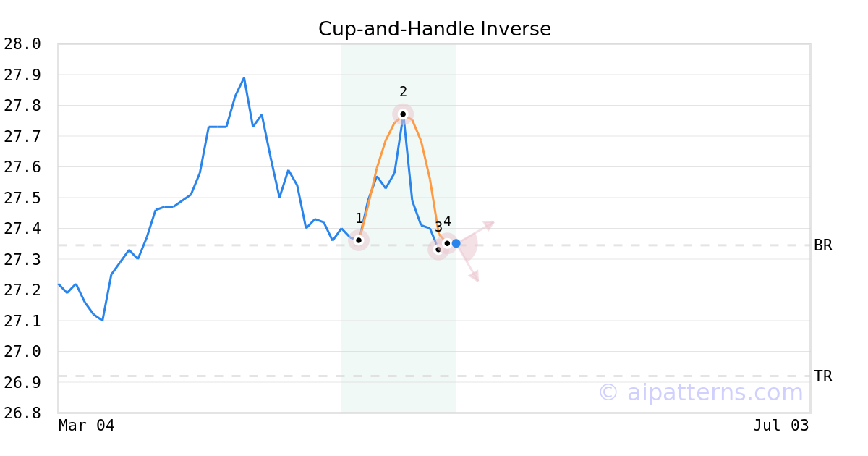This screenshot has height=456, width=868.
Task: Click the Mar 04 start date label
Action: click(86, 426)
